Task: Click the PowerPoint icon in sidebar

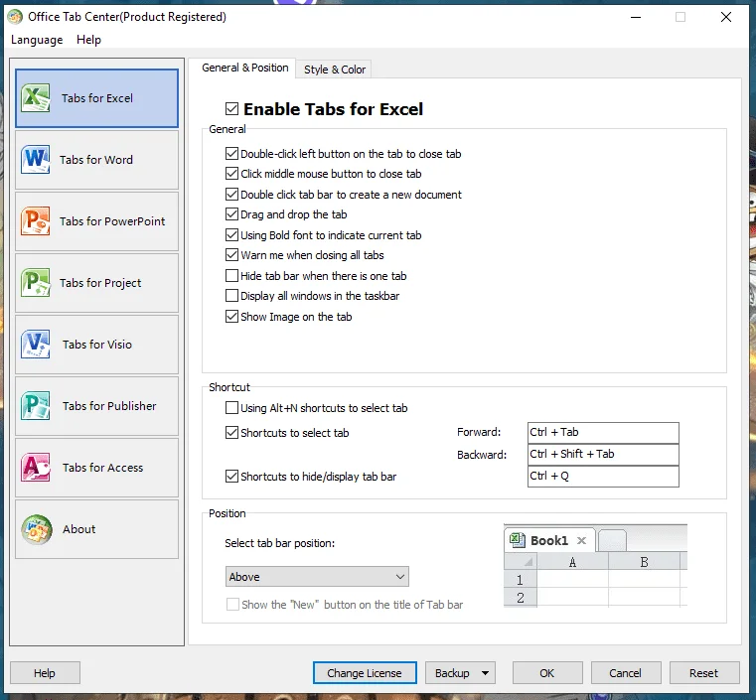Action: pos(35,221)
